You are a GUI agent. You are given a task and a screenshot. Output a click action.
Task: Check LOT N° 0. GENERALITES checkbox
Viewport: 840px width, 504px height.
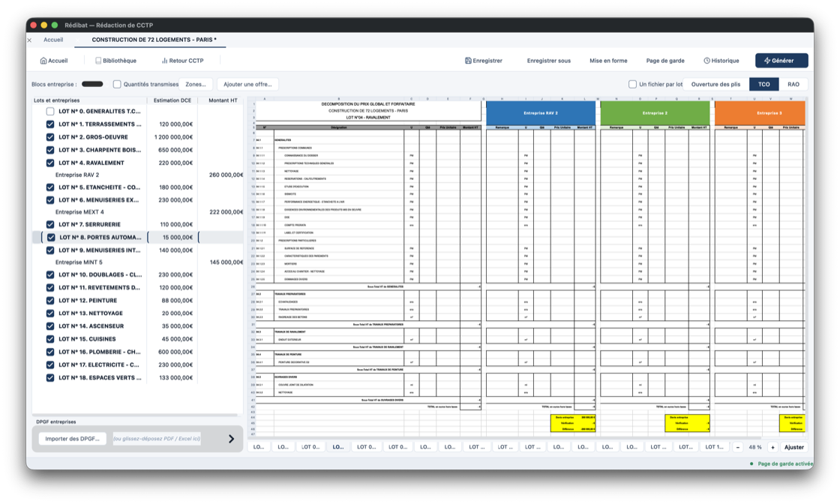point(50,112)
